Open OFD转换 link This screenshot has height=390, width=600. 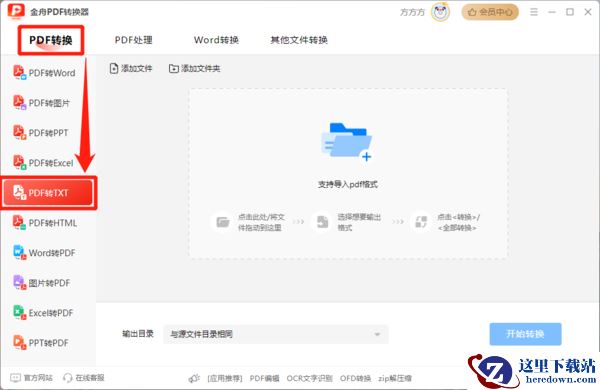pyautogui.click(x=355, y=379)
